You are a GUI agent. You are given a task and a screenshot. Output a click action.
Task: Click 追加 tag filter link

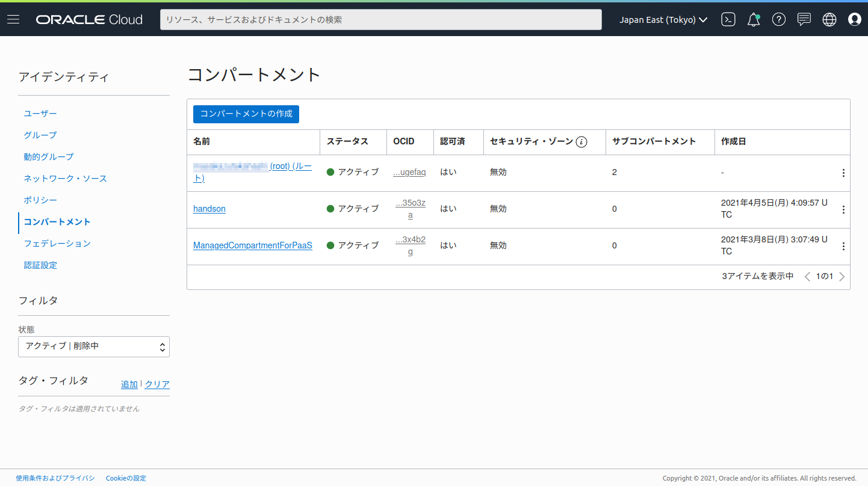pyautogui.click(x=129, y=384)
